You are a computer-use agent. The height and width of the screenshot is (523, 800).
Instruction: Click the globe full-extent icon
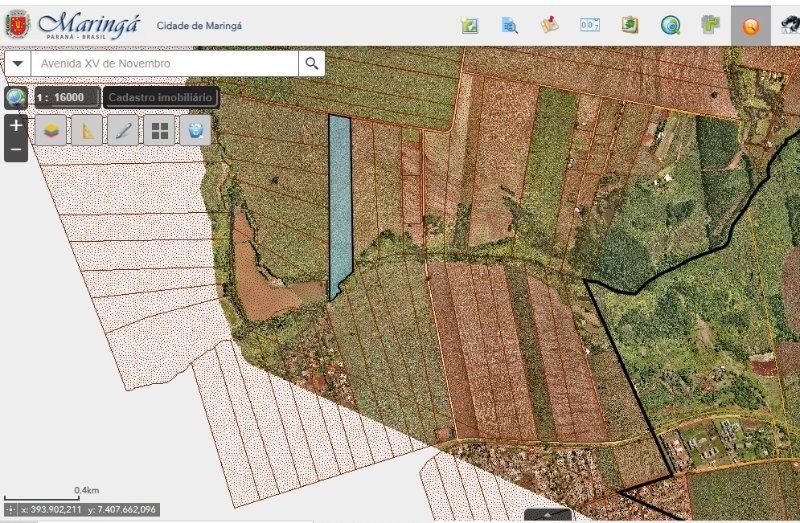(x=16, y=98)
